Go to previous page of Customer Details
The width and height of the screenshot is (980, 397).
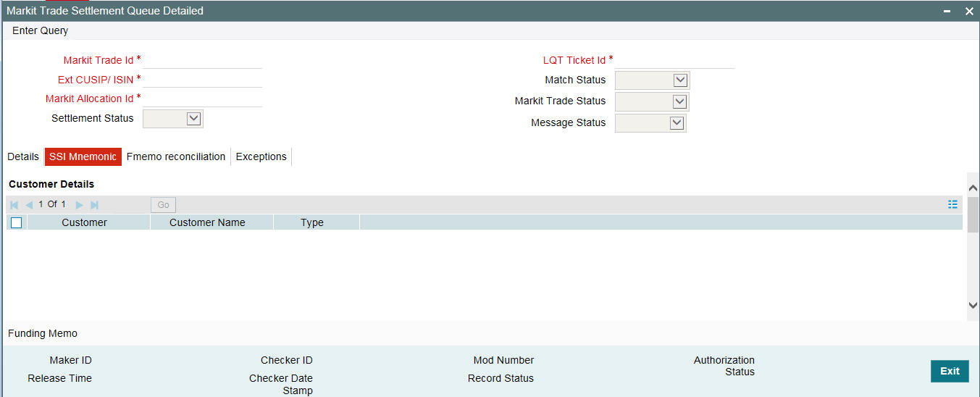(29, 205)
